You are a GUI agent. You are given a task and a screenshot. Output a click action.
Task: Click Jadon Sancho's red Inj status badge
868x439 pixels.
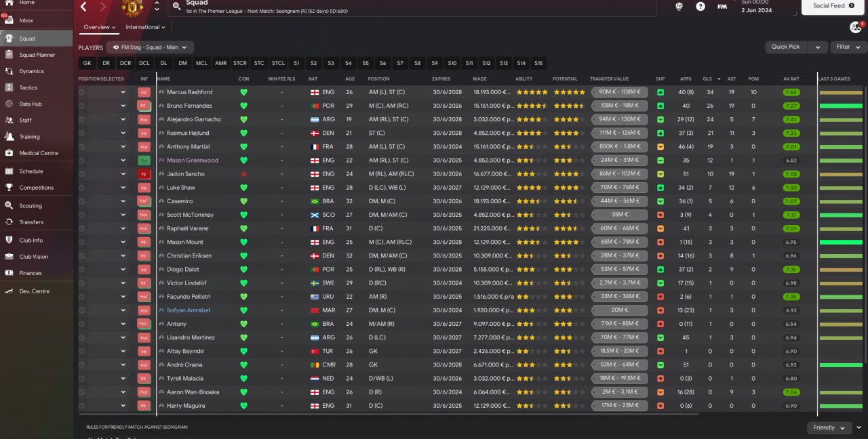click(143, 174)
